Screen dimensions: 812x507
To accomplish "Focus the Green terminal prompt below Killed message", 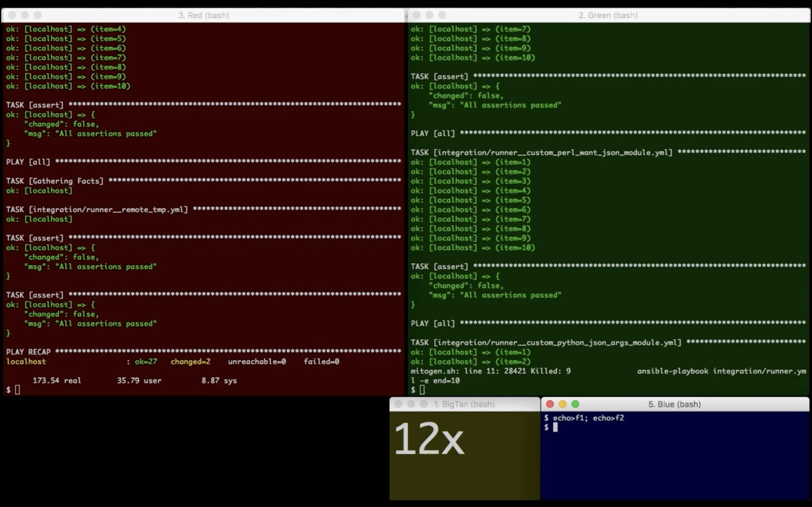I will [x=422, y=390].
